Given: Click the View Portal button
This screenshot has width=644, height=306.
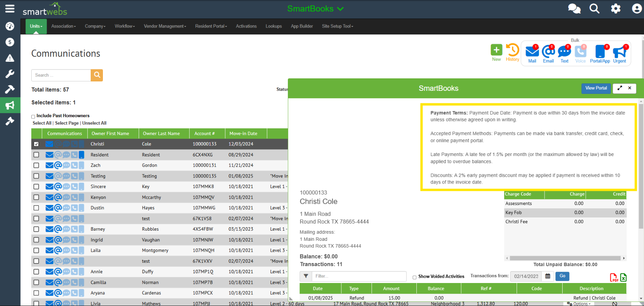Looking at the screenshot, I should tap(596, 88).
